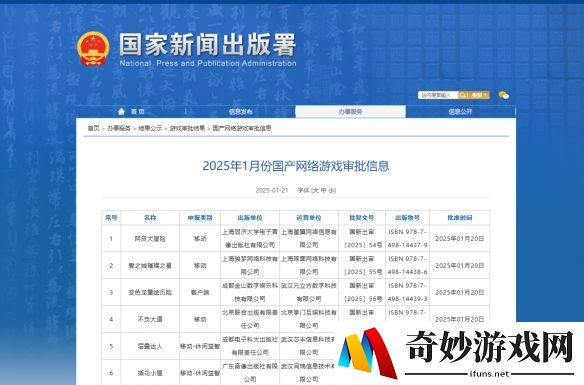584x385 pixels.
Task: Click the ISBN cell ending 14439-3
Action: pyautogui.click(x=407, y=292)
